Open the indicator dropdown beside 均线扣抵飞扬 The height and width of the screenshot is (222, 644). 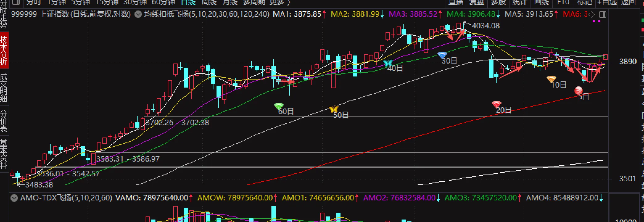click(138, 14)
